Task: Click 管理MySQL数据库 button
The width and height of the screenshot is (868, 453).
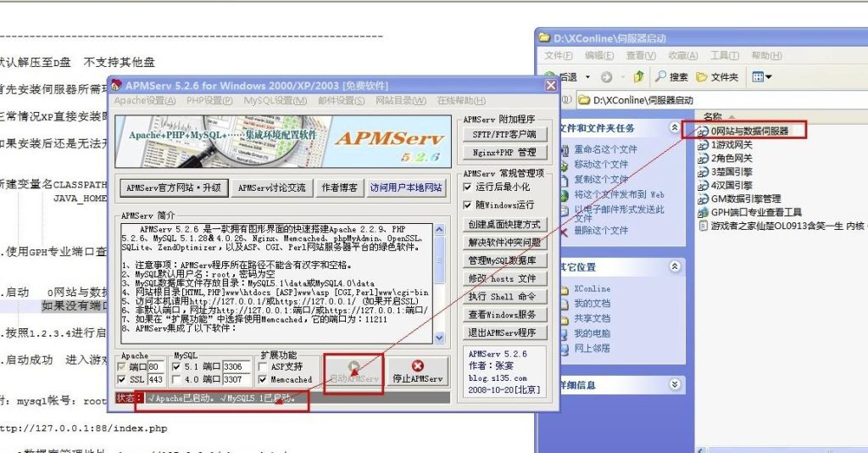Action: tap(504, 260)
